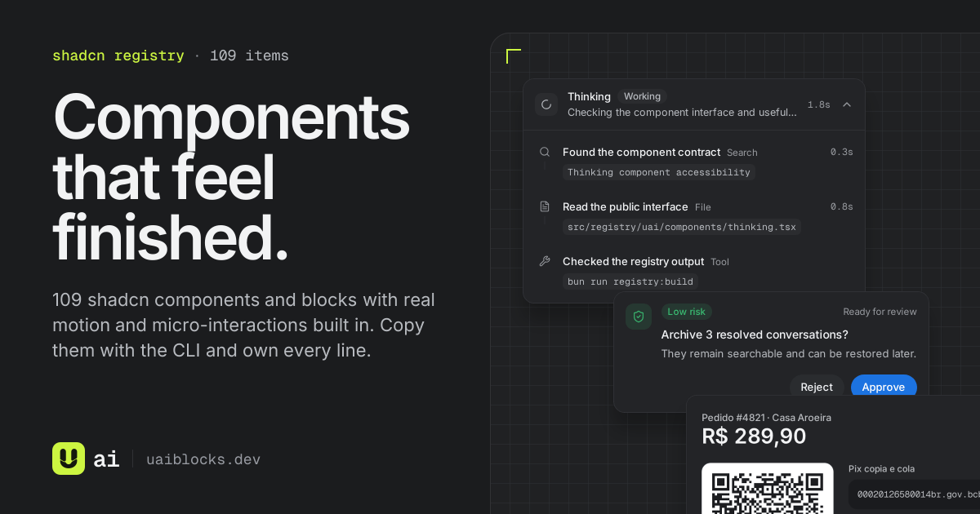Click the wrench icon beside Checked the registry output

[545, 261]
